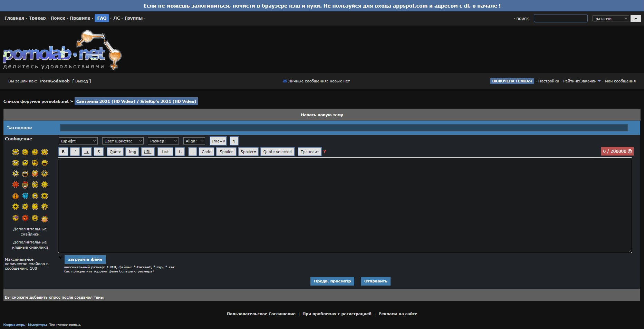Screen dimensions: 644x329
Task: Insert the neutral straight-face smiley
Action: point(35,207)
